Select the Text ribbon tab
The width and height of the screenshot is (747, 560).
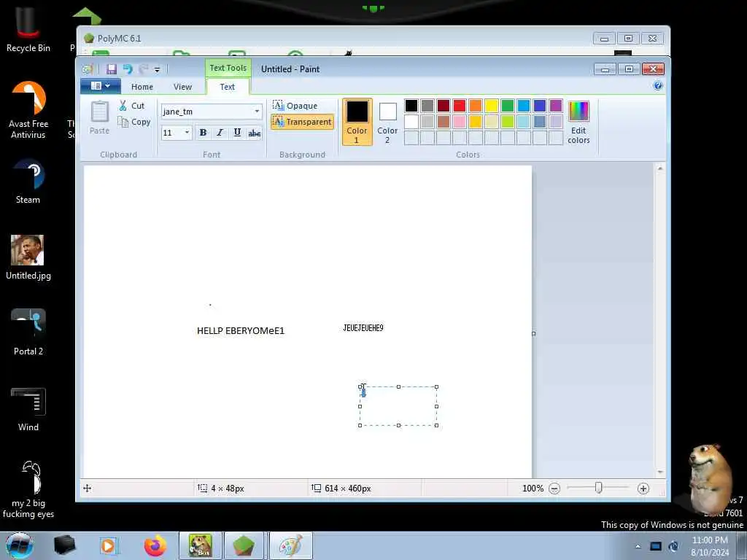228,87
